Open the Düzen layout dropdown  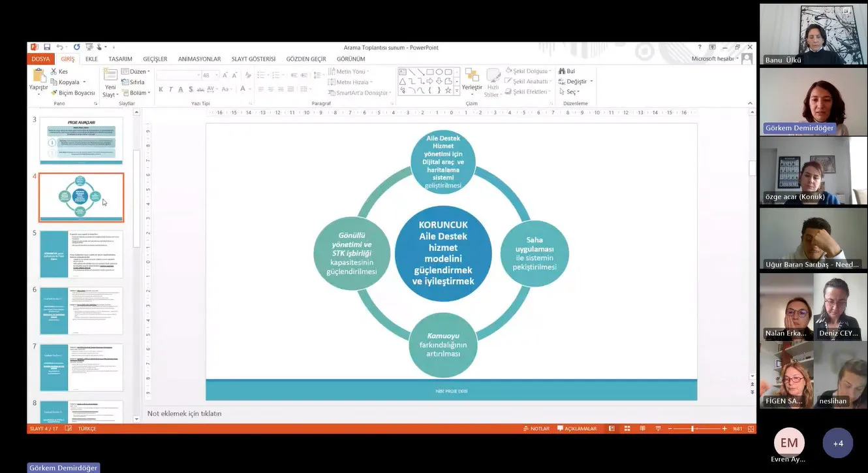pyautogui.click(x=136, y=72)
